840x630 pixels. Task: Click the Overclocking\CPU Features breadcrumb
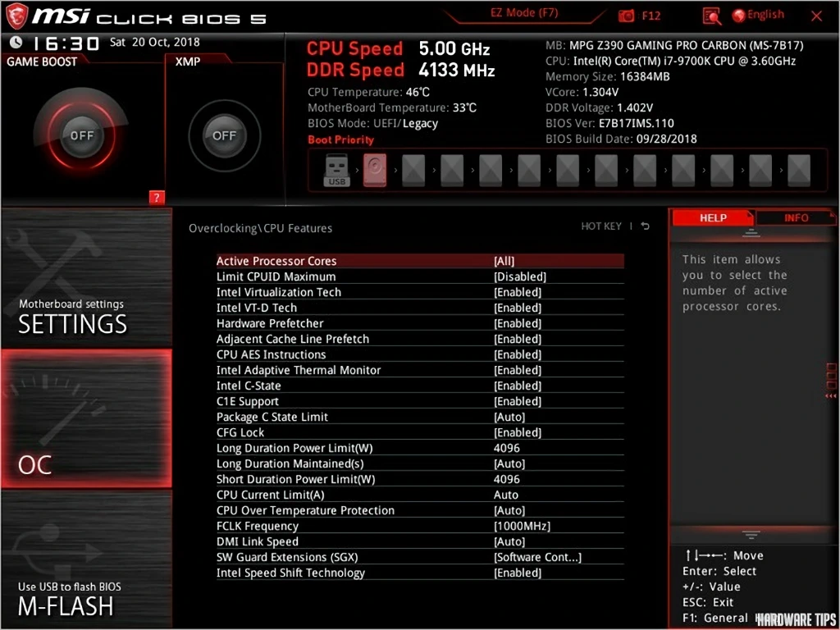(x=260, y=228)
